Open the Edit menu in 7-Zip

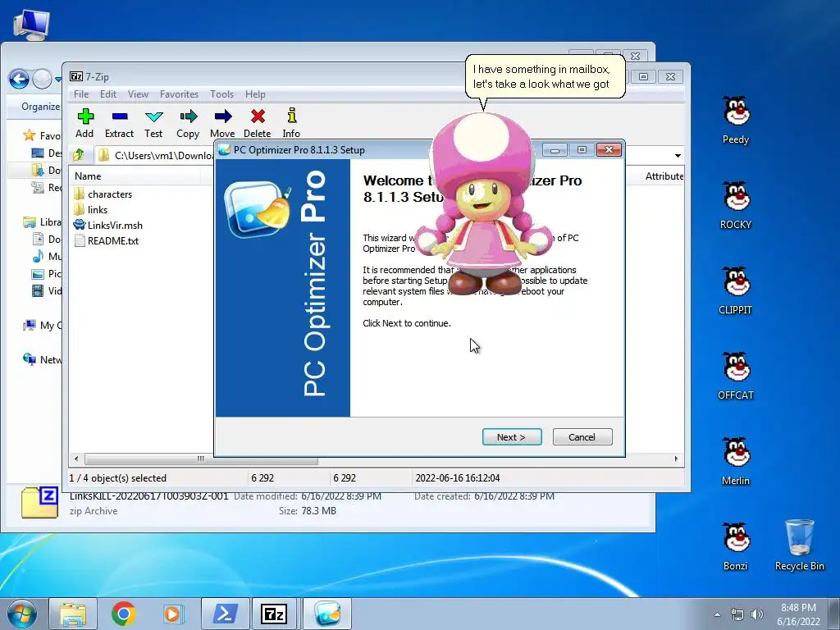[108, 94]
